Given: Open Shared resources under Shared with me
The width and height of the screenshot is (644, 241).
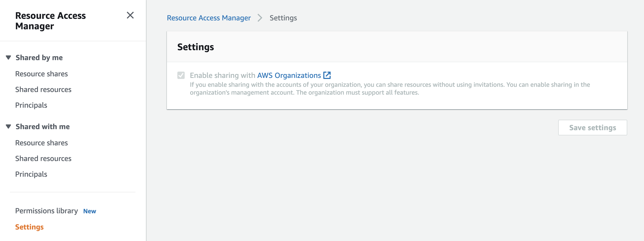Looking at the screenshot, I should click(43, 158).
